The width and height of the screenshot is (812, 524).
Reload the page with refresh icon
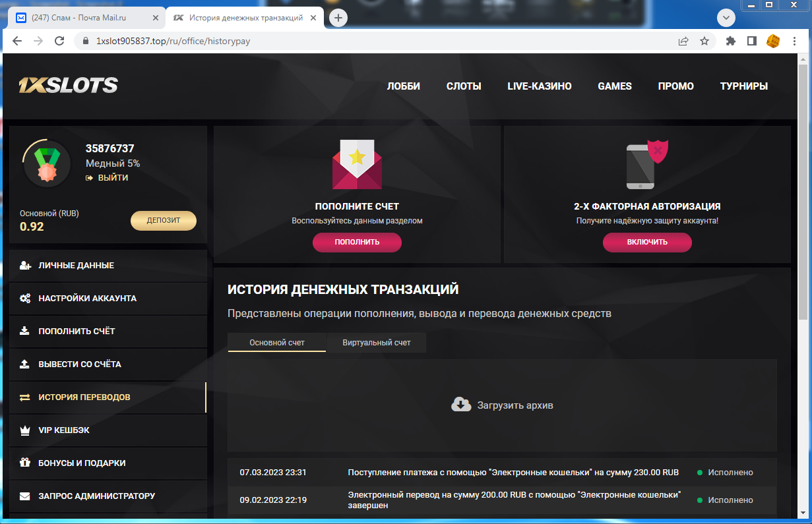pyautogui.click(x=59, y=41)
